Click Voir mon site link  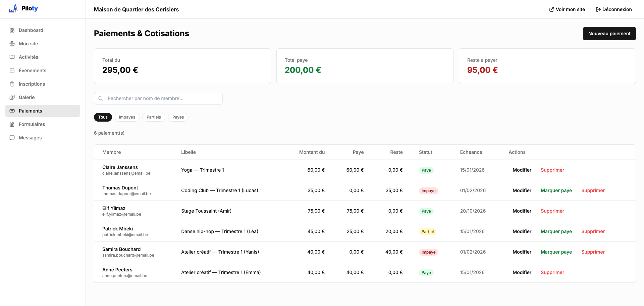point(567,9)
